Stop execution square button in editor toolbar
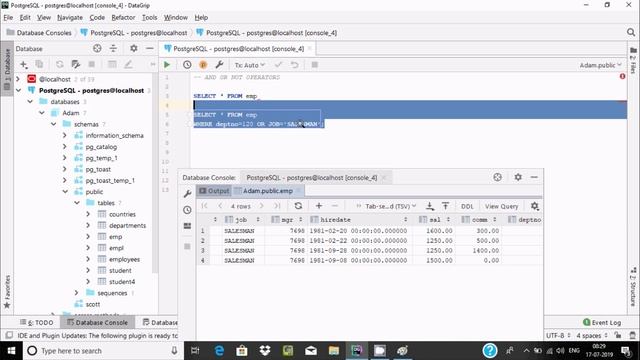The image size is (640, 360). point(314,64)
